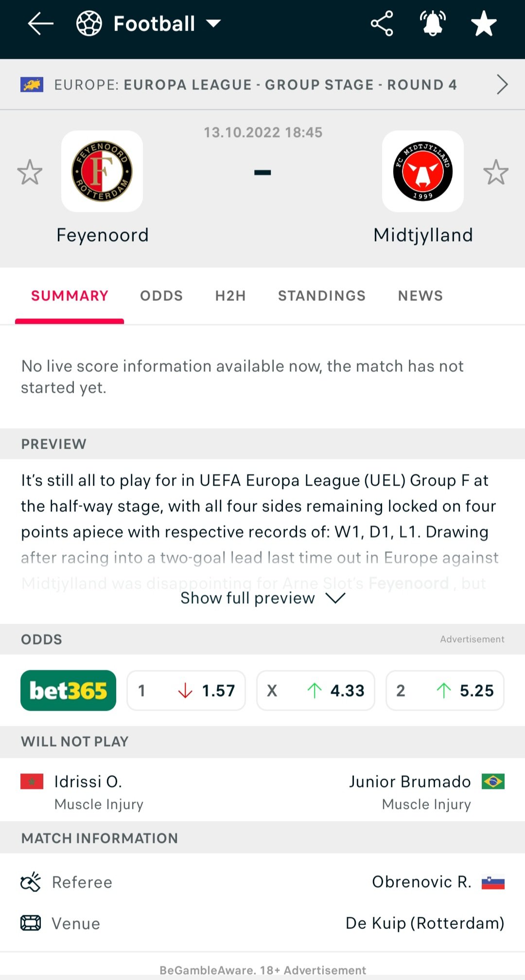
Task: Tap the notification bell icon
Action: click(x=433, y=23)
